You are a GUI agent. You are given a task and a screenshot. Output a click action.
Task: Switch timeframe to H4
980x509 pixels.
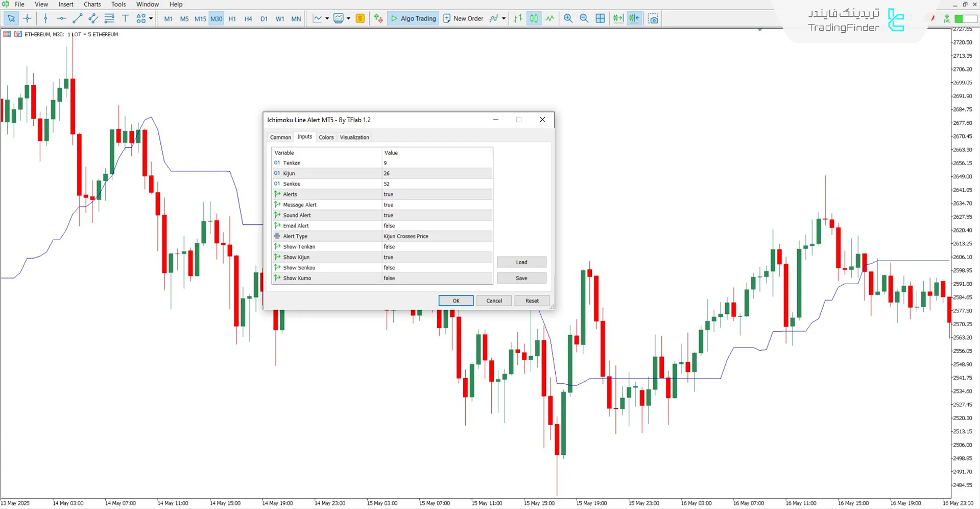pyautogui.click(x=248, y=18)
